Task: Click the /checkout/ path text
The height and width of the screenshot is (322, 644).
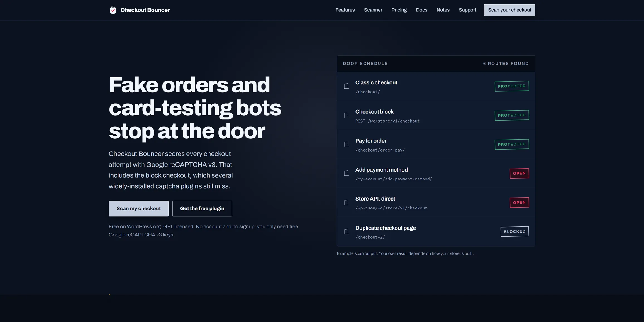Action: click(x=367, y=92)
